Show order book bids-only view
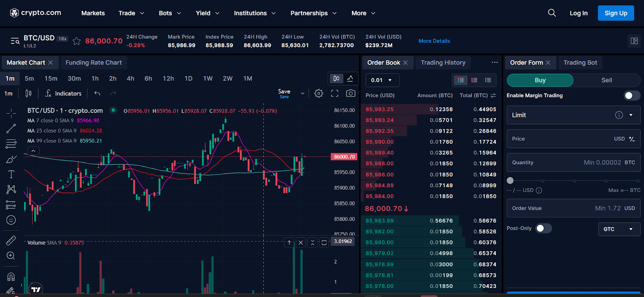644x297 pixels. [488, 80]
